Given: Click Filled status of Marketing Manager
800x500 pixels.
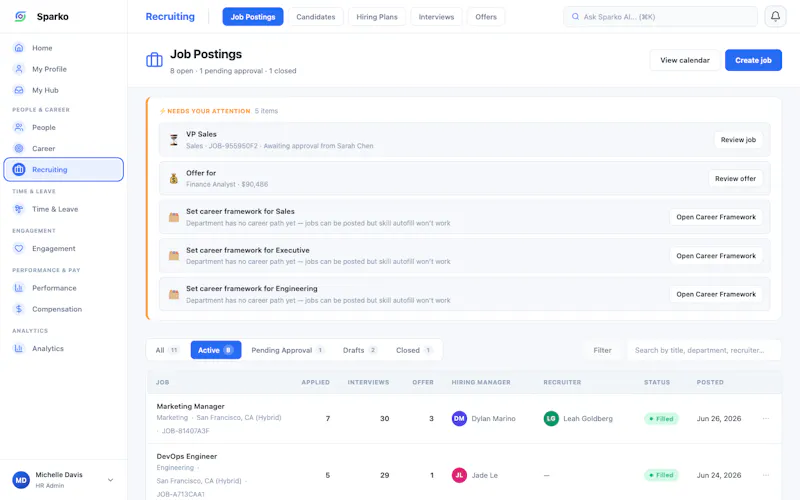Looking at the screenshot, I should [x=661, y=419].
